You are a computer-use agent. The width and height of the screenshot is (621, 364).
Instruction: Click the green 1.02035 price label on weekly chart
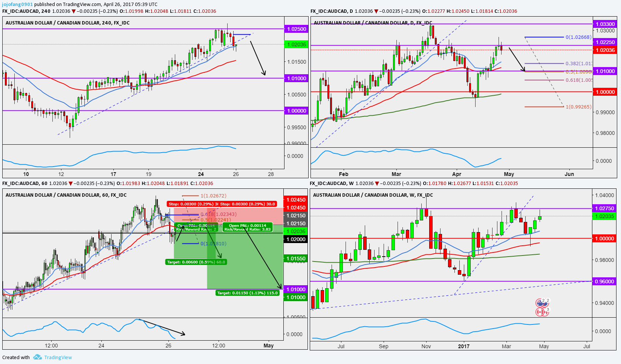[604, 216]
